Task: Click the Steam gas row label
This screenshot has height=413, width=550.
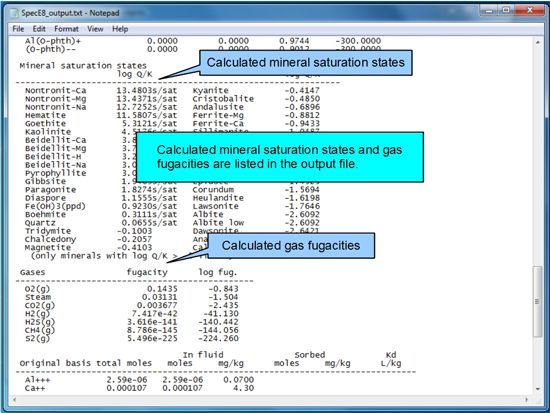Action: pos(38,297)
